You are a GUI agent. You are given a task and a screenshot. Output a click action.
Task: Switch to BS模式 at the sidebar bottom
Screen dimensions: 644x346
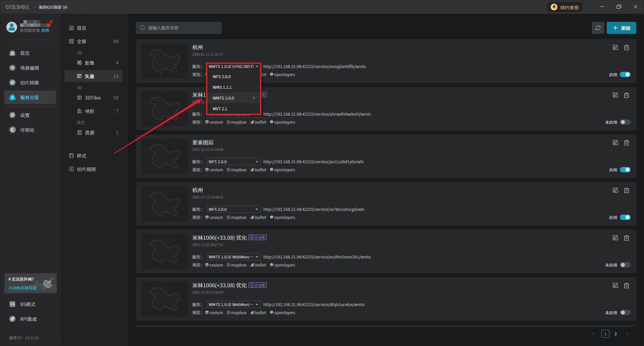(28, 304)
